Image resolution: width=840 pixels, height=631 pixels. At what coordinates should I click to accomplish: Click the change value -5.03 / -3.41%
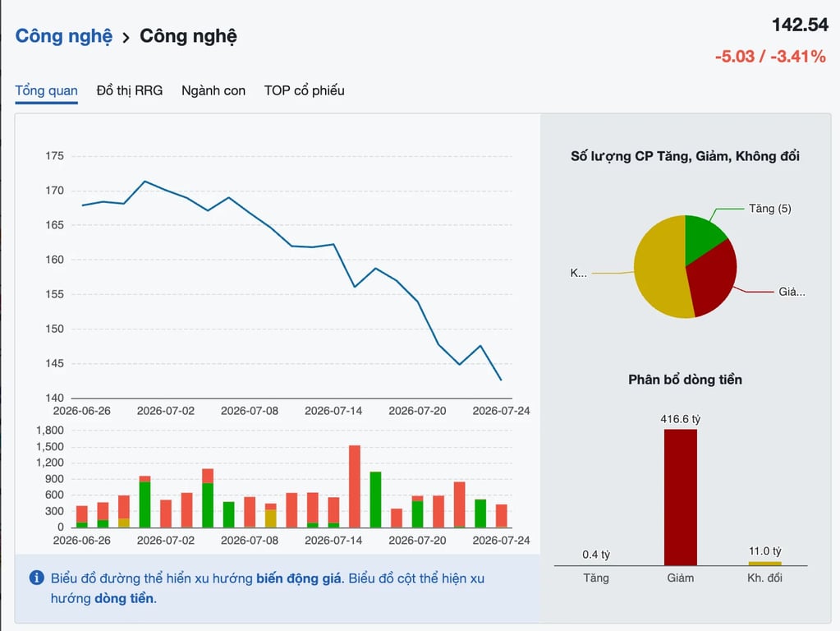click(x=770, y=57)
